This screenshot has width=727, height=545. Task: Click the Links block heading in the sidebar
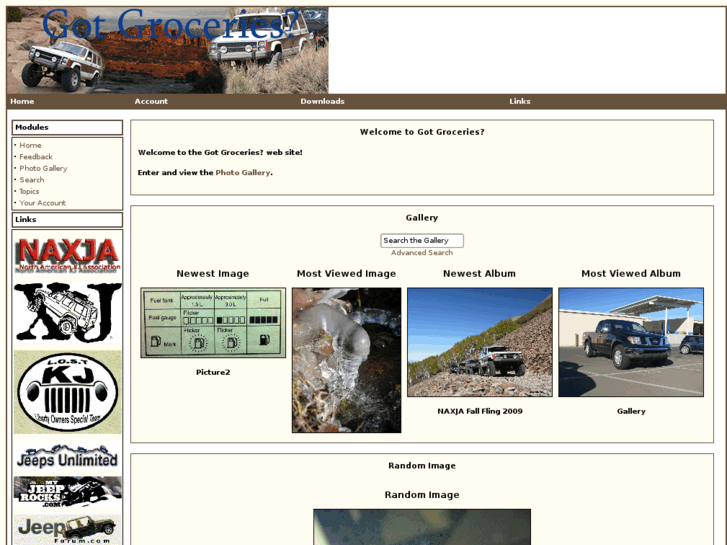click(67, 220)
